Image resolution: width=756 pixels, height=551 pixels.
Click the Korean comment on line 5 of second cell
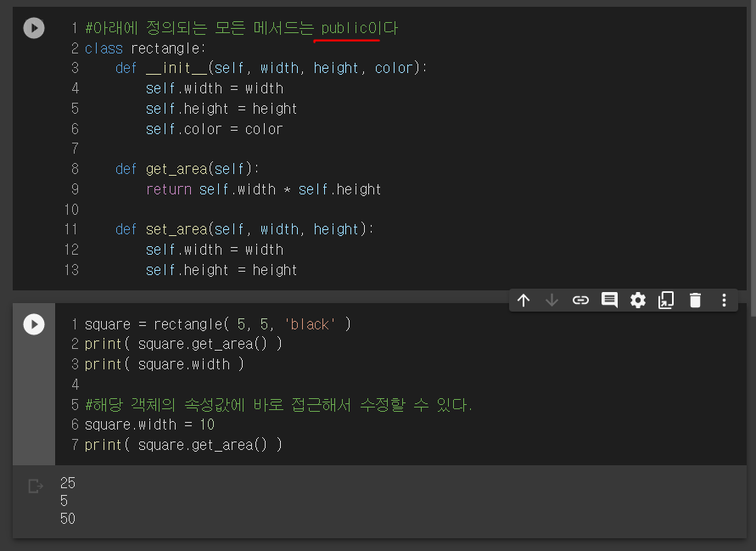point(278,404)
